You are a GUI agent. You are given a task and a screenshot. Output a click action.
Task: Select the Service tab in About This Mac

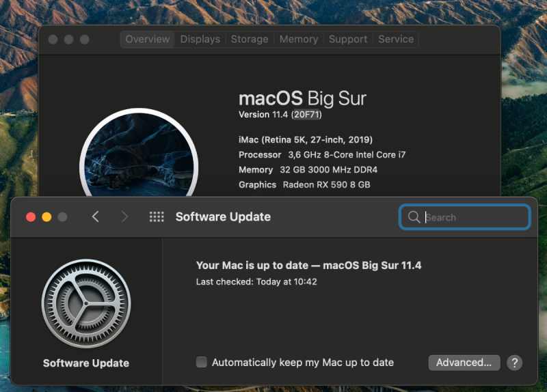coord(396,39)
